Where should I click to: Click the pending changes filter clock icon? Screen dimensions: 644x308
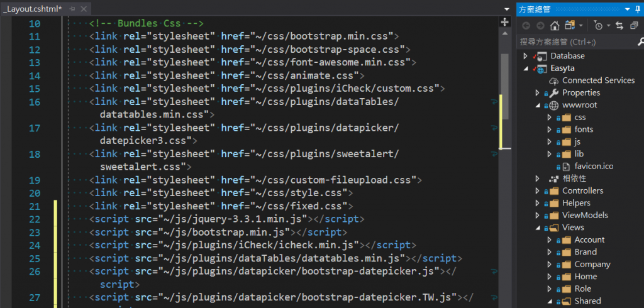pyautogui.click(x=598, y=25)
